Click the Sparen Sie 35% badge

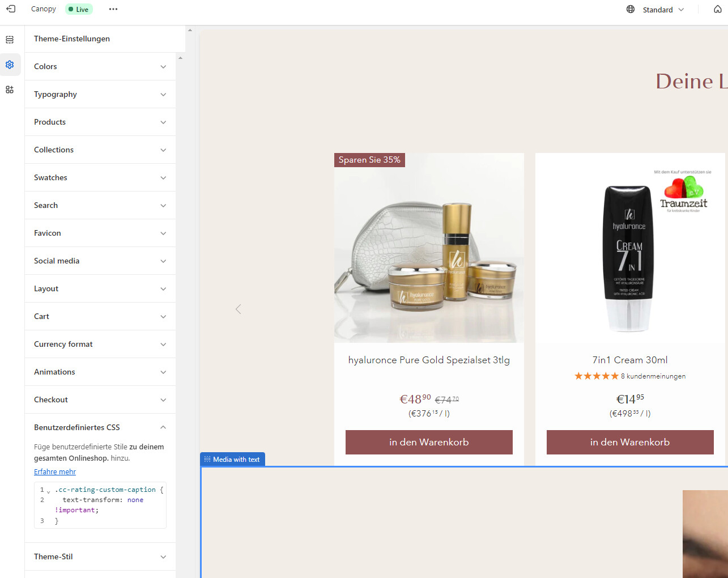tap(369, 160)
